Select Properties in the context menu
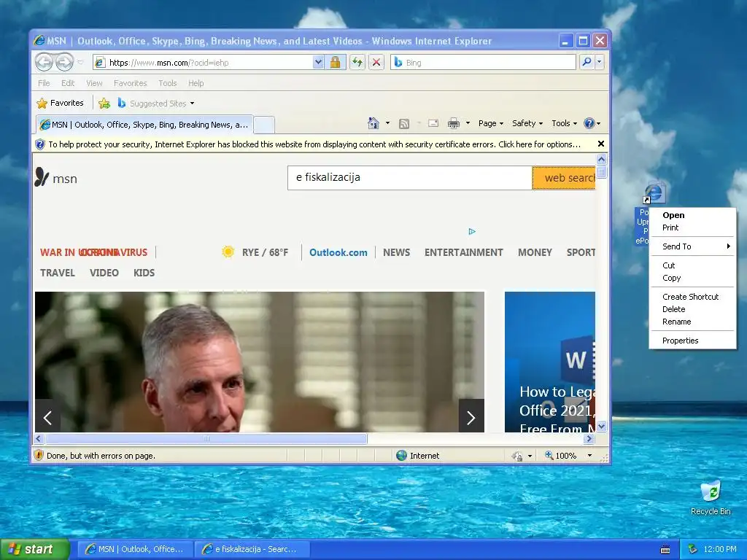Viewport: 747px width, 560px height. (x=692, y=341)
